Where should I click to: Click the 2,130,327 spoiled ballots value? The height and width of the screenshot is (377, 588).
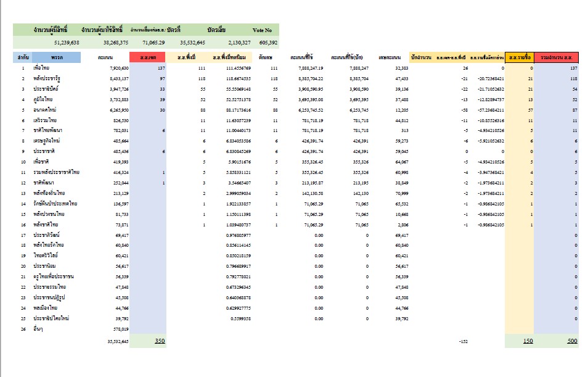[x=239, y=43]
